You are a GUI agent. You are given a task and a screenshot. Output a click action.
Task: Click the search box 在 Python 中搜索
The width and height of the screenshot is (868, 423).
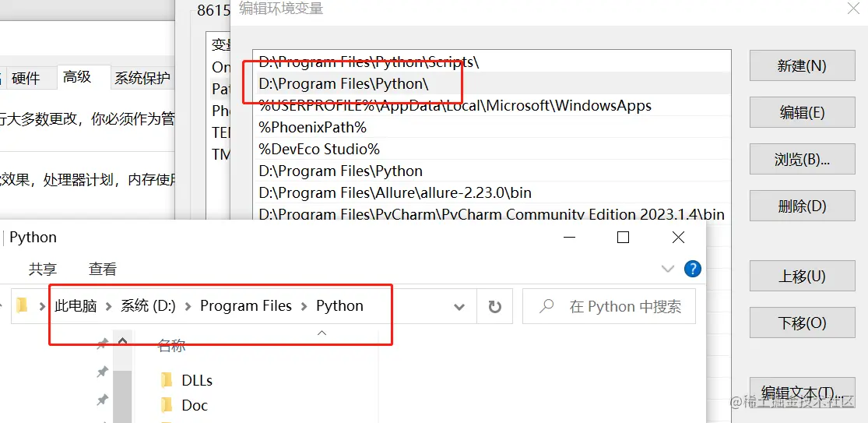pyautogui.click(x=609, y=306)
